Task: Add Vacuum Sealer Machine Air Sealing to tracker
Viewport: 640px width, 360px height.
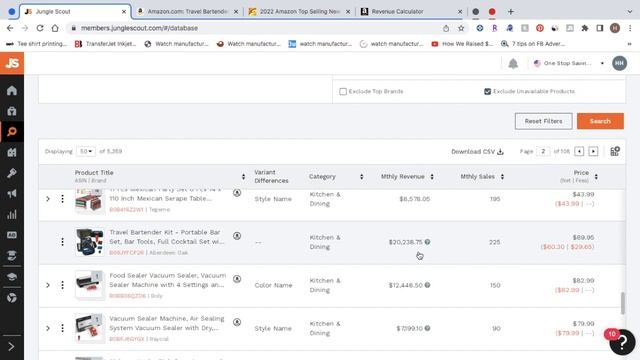Action: [x=237, y=322]
